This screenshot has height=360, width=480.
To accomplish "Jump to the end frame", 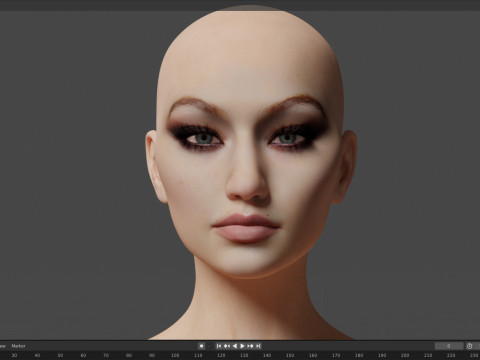I will [258, 346].
